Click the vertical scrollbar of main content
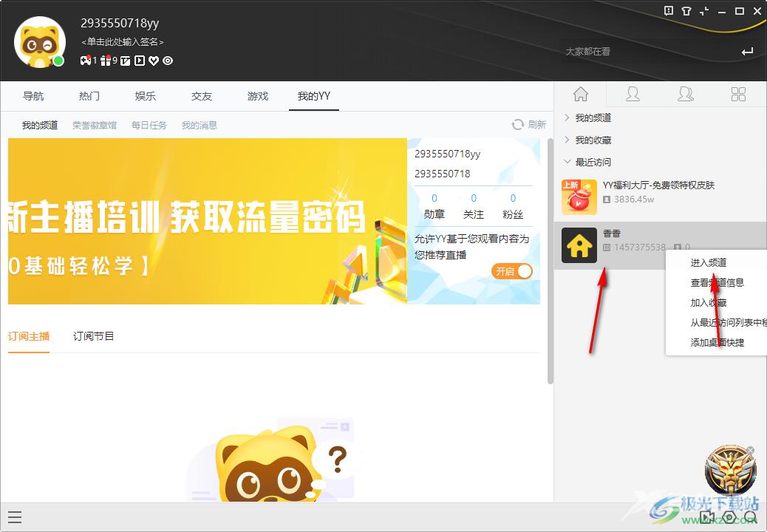 pyautogui.click(x=550, y=261)
